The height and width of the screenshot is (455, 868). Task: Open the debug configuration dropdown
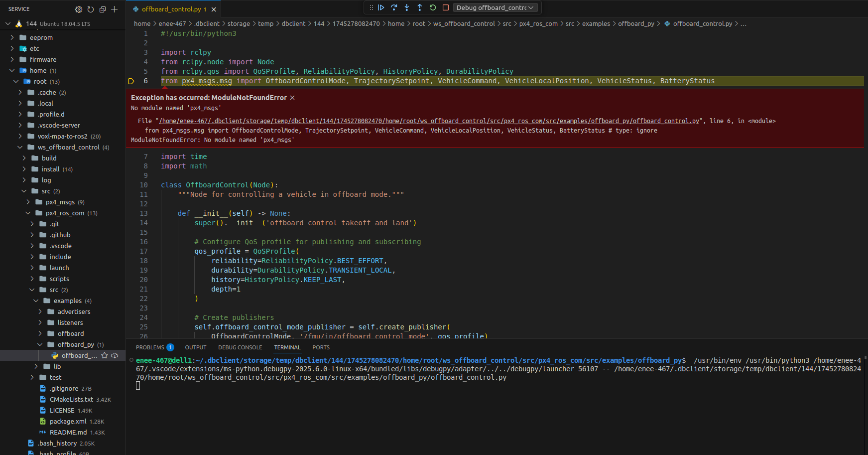(496, 7)
